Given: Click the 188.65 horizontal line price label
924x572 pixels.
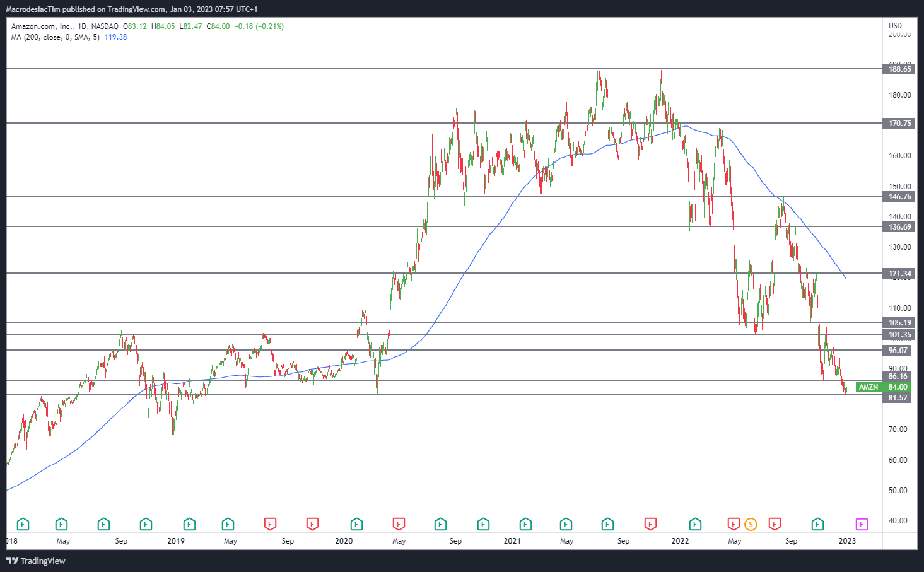Looking at the screenshot, I should click(899, 69).
